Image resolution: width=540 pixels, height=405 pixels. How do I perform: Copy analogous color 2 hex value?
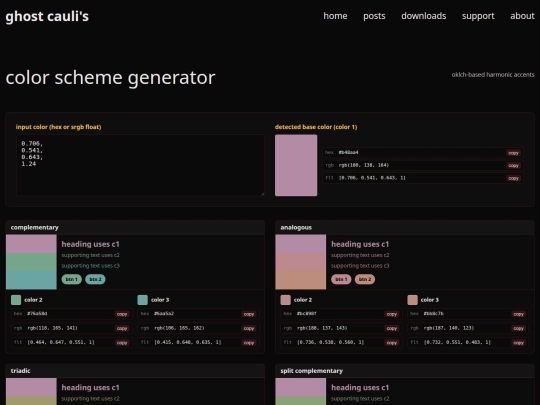[392, 314]
